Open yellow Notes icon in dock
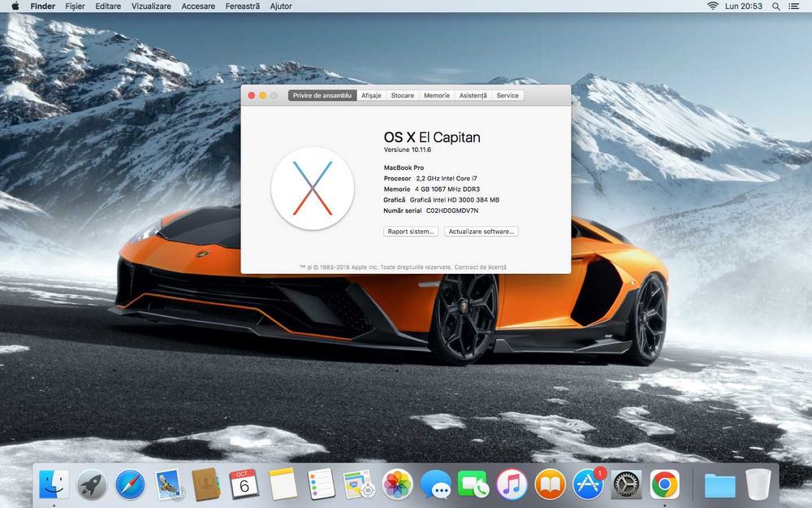The width and height of the screenshot is (812, 508). [x=283, y=484]
